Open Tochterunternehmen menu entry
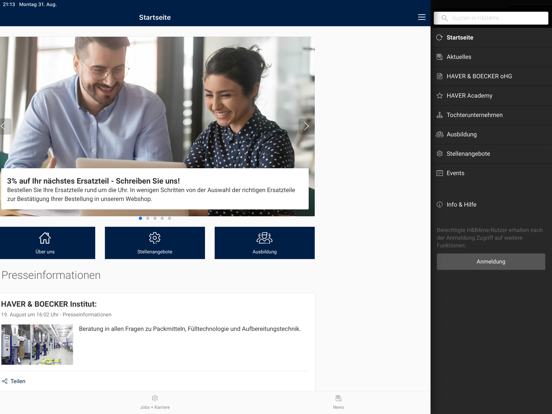Image resolution: width=552 pixels, height=414 pixels. coord(491,115)
